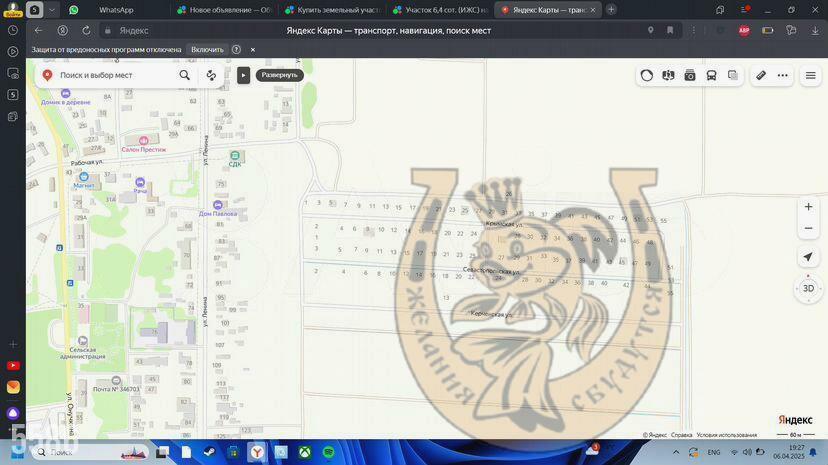Click the Салон Престиж place marker
The height and width of the screenshot is (465, 828).
pyautogui.click(x=143, y=140)
